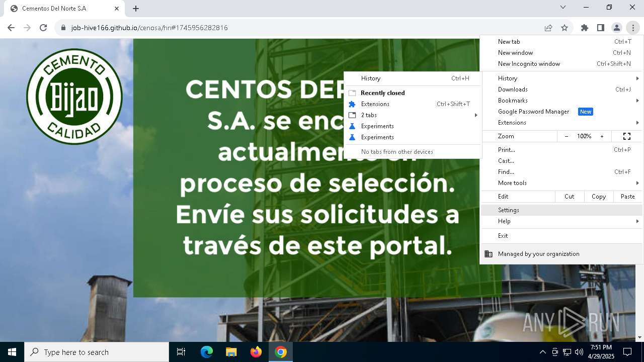Expand the 2 tabs recently closed entry
This screenshot has width=644, height=362.
pyautogui.click(x=413, y=115)
